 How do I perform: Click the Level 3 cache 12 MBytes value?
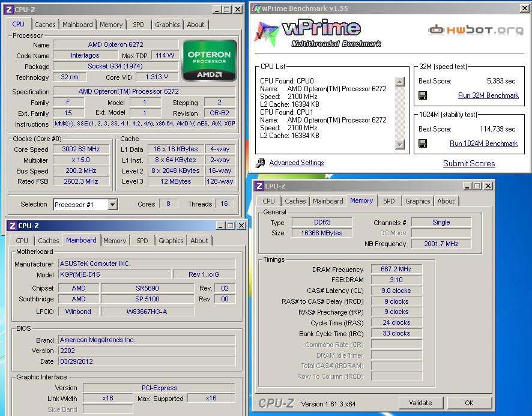click(x=176, y=181)
